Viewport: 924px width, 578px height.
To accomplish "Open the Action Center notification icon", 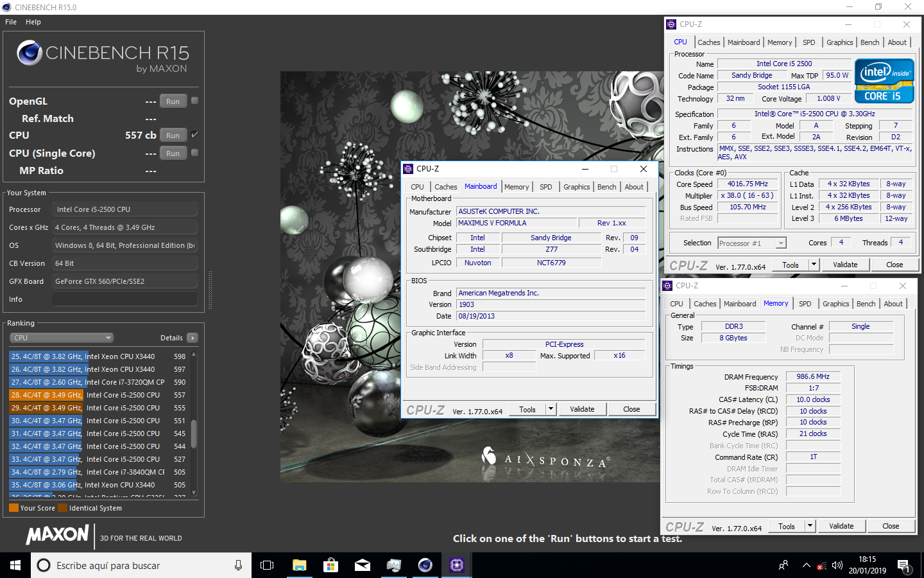I will pos(903,566).
